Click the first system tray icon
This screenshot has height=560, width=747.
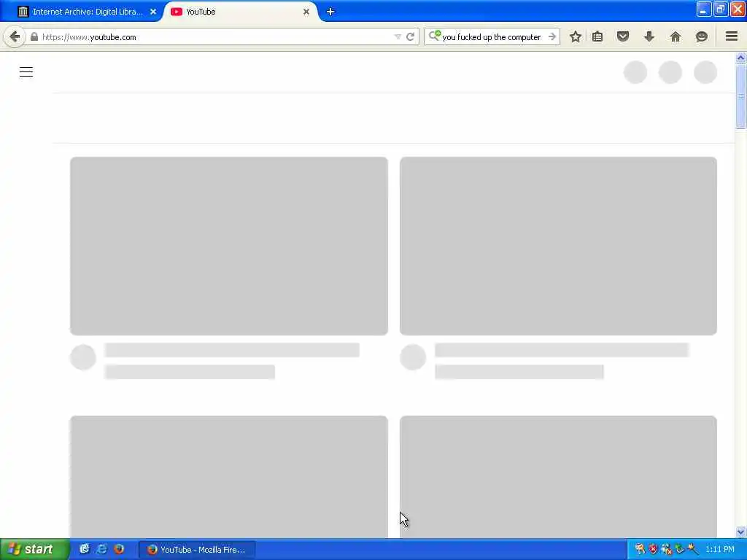pyautogui.click(x=640, y=549)
